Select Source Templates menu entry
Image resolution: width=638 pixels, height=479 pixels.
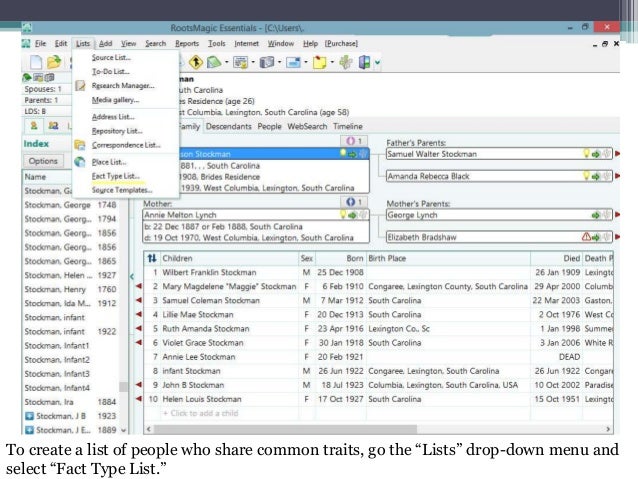point(122,190)
